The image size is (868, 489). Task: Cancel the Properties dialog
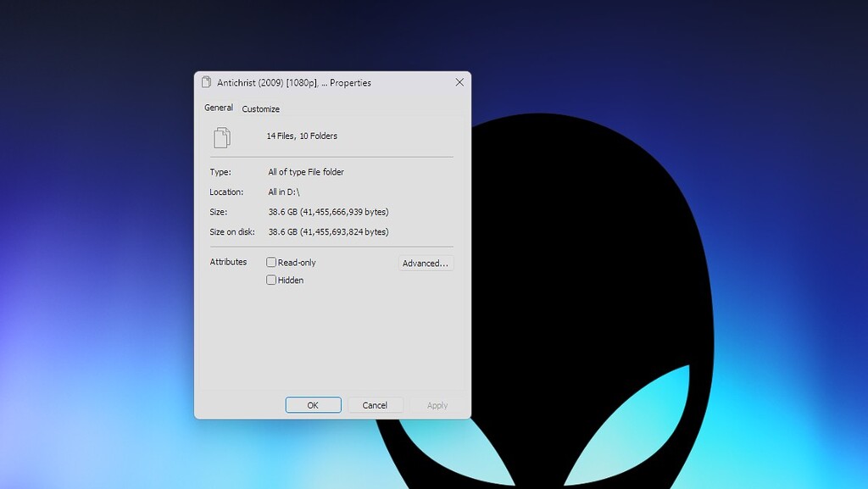point(375,405)
